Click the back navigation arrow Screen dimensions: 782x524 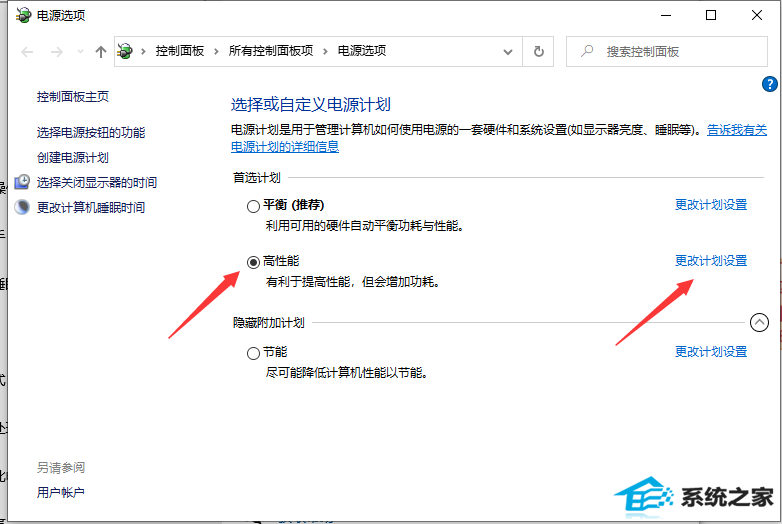click(x=27, y=51)
